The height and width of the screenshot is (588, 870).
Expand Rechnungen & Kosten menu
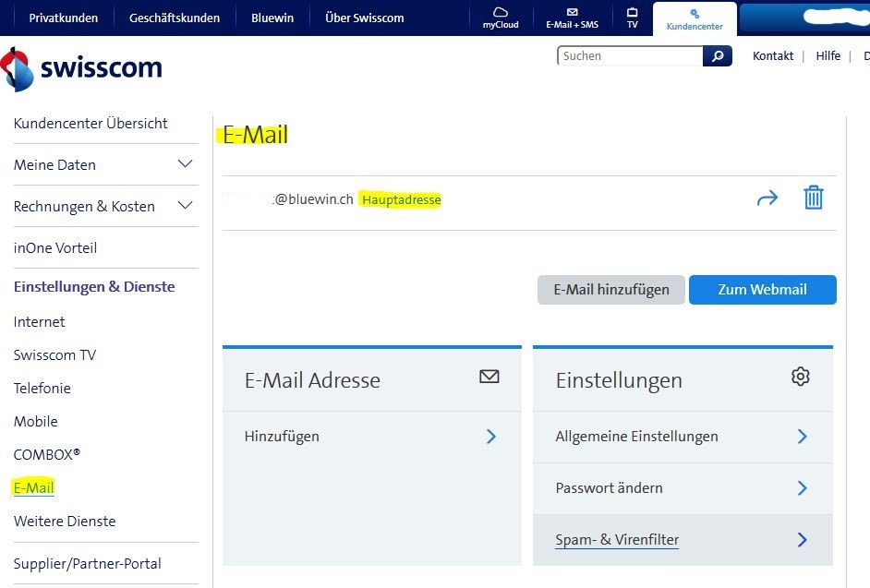point(185,206)
